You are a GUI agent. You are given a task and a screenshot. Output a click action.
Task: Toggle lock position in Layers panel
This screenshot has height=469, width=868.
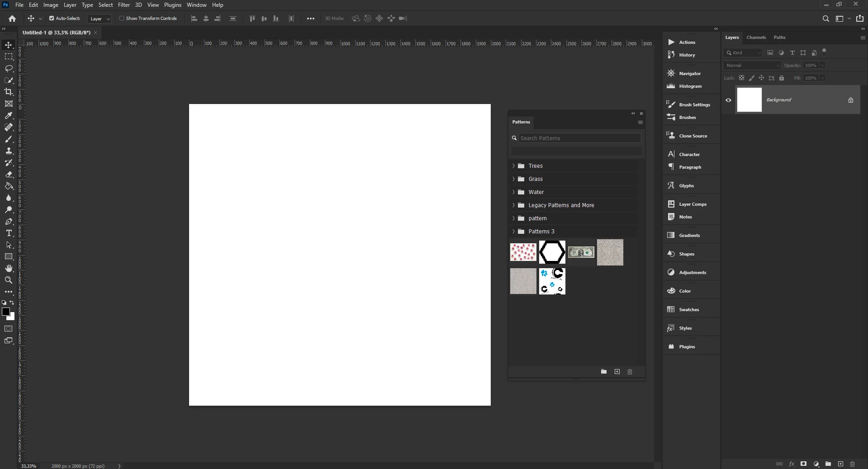click(x=761, y=78)
